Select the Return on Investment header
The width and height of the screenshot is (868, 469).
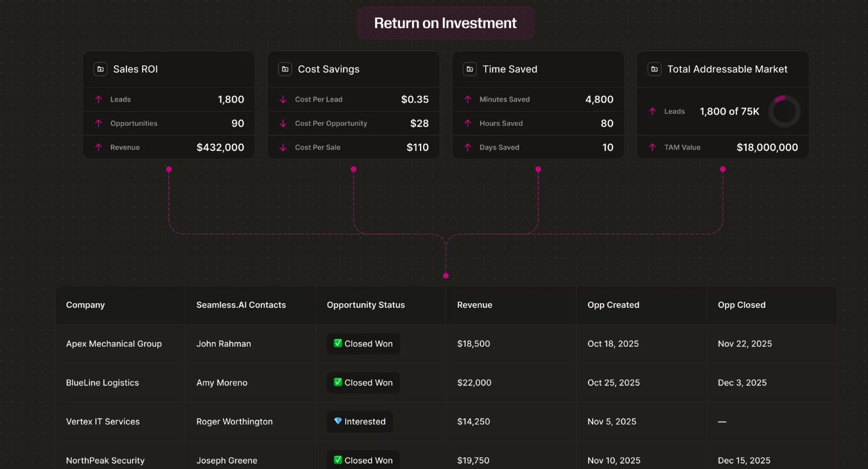tap(446, 22)
